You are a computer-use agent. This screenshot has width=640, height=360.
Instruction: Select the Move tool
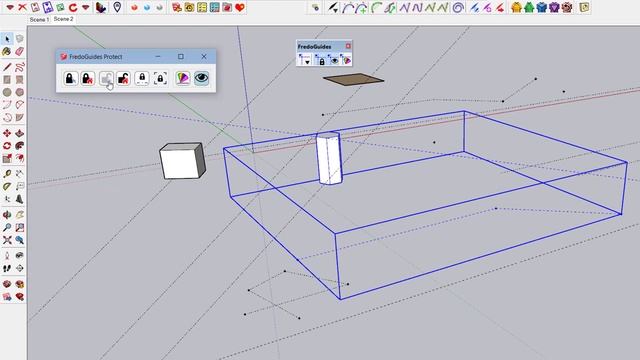pyautogui.click(x=7, y=133)
